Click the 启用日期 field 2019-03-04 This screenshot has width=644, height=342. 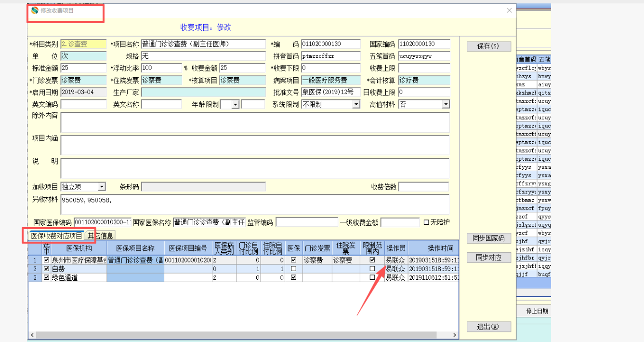click(x=83, y=92)
